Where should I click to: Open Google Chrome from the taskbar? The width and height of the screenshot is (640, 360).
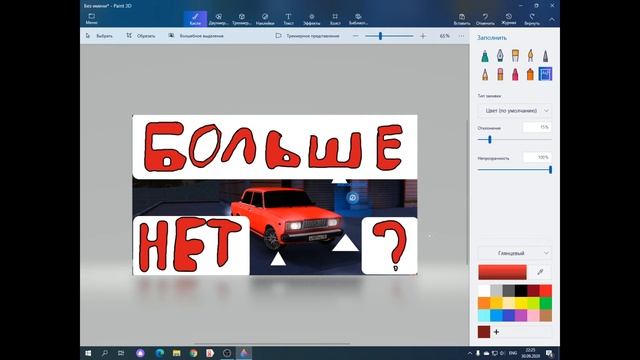tap(193, 353)
